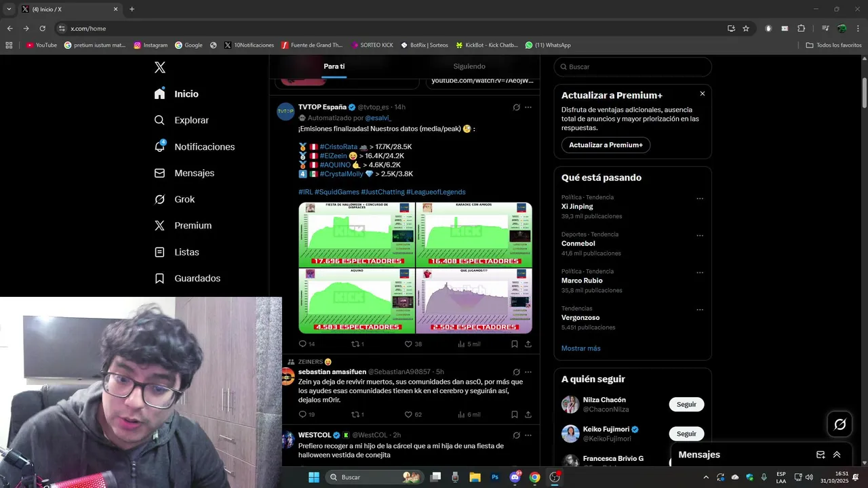Viewport: 868px width, 488px height.
Task: Open Mensajes in the sidebar
Action: click(184, 173)
